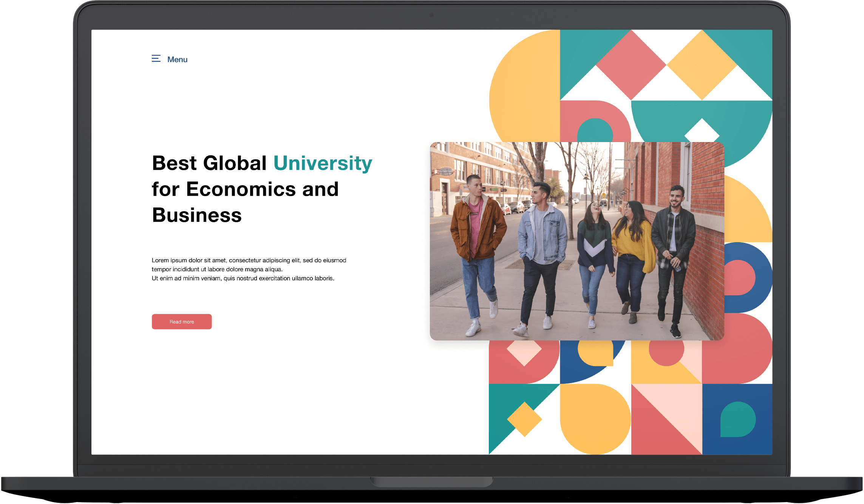Click the bottom yellow rounded shape
Screen dimensions: 864x504
pyautogui.click(x=595, y=419)
